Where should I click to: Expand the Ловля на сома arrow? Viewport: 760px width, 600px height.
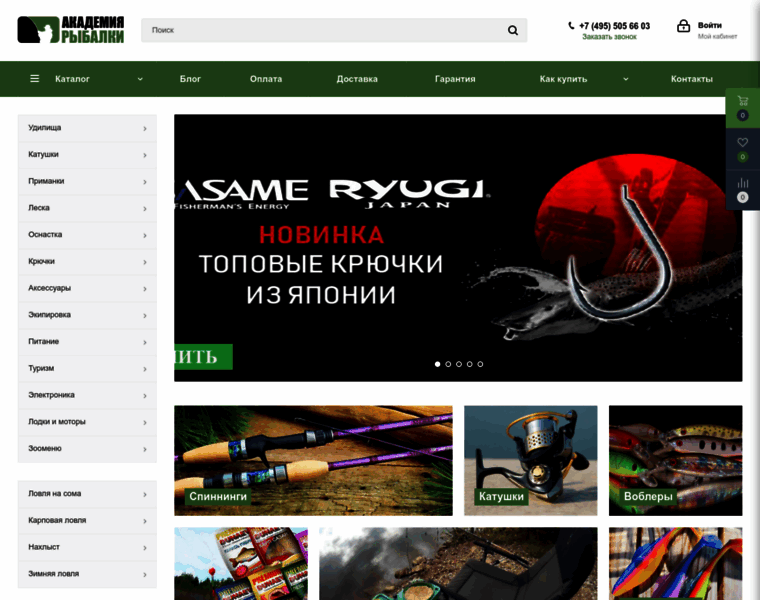[145, 494]
